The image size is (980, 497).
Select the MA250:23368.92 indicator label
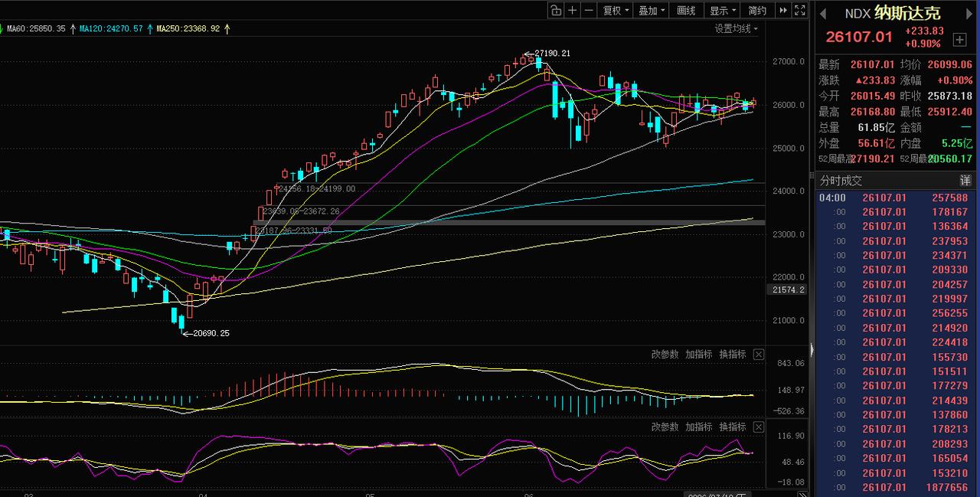click(x=188, y=28)
